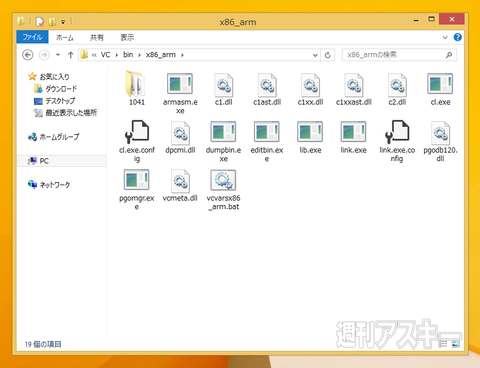
Task: Go up one folder level
Action: click(x=70, y=55)
